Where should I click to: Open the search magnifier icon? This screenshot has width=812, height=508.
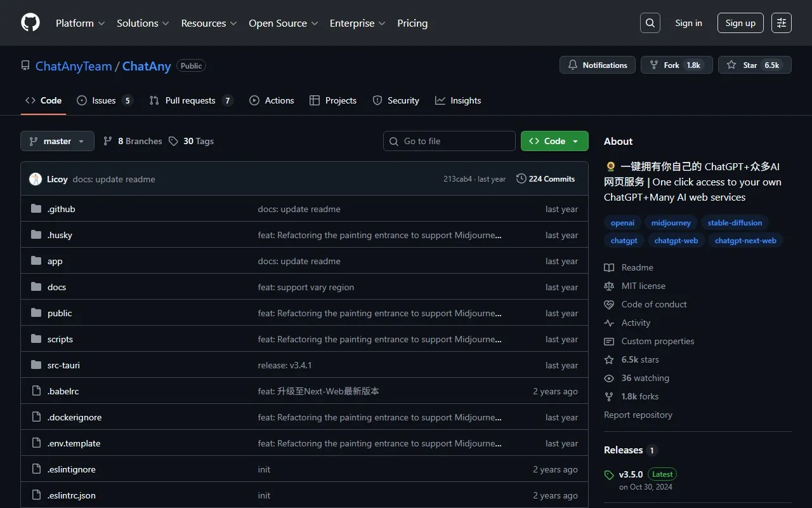tap(650, 23)
